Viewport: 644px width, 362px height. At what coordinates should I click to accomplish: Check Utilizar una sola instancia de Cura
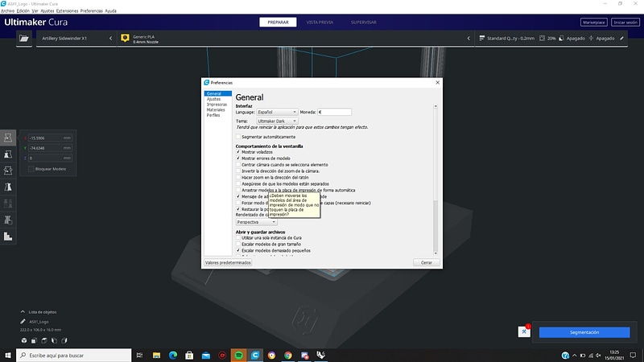click(238, 237)
